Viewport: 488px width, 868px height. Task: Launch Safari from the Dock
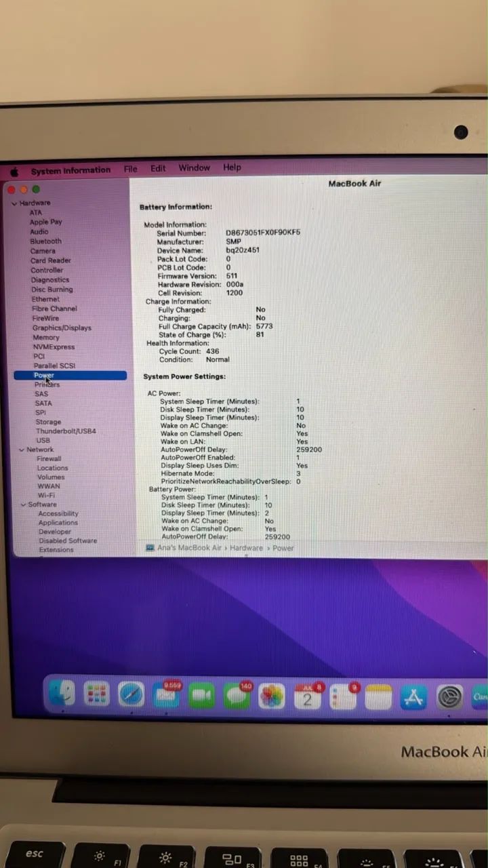[x=131, y=694]
